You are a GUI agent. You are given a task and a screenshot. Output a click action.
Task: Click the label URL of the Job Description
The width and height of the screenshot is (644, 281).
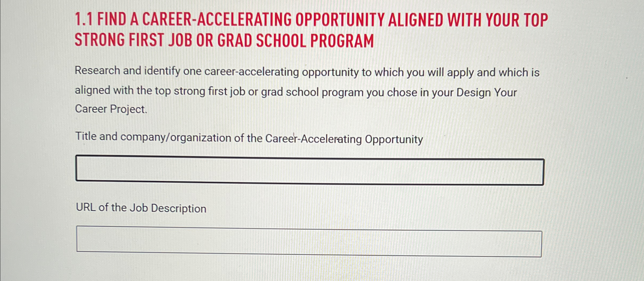(141, 208)
